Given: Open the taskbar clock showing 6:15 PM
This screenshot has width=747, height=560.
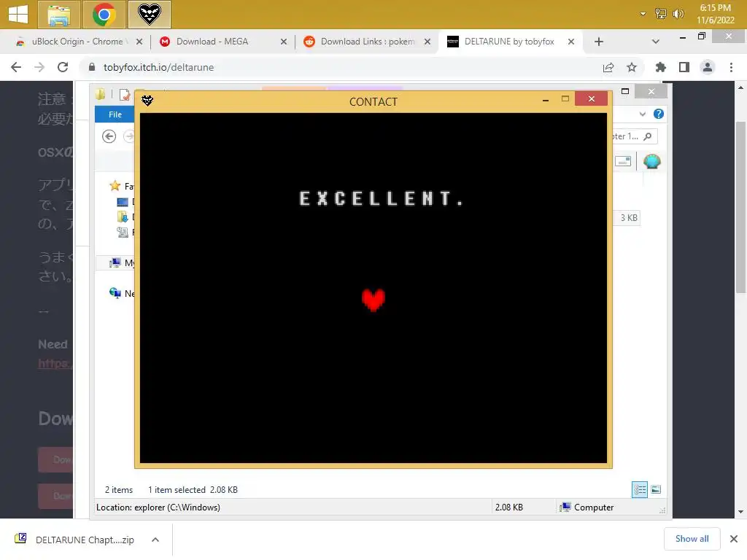Looking at the screenshot, I should (715, 14).
